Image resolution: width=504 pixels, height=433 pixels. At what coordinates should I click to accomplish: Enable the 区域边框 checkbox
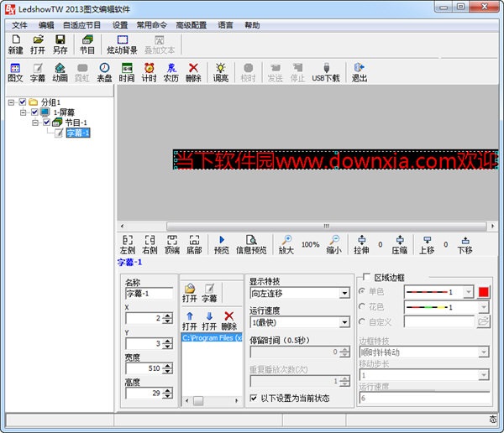click(366, 277)
